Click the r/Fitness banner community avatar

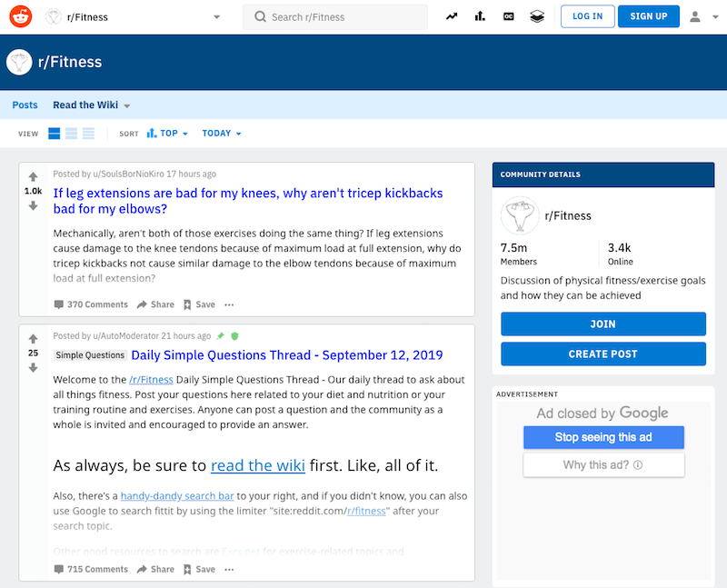coord(19,62)
